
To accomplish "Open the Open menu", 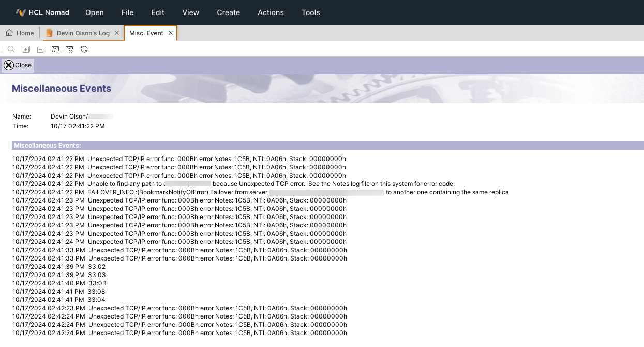I will pos(95,12).
